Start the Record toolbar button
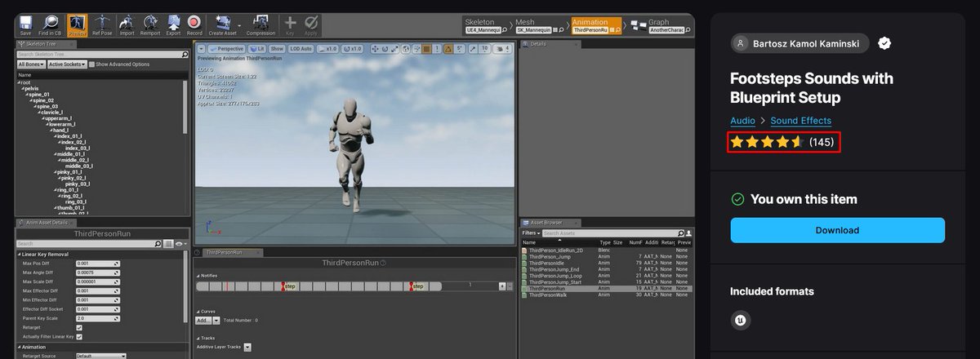Viewport: 980px width, 359px height. [194, 24]
